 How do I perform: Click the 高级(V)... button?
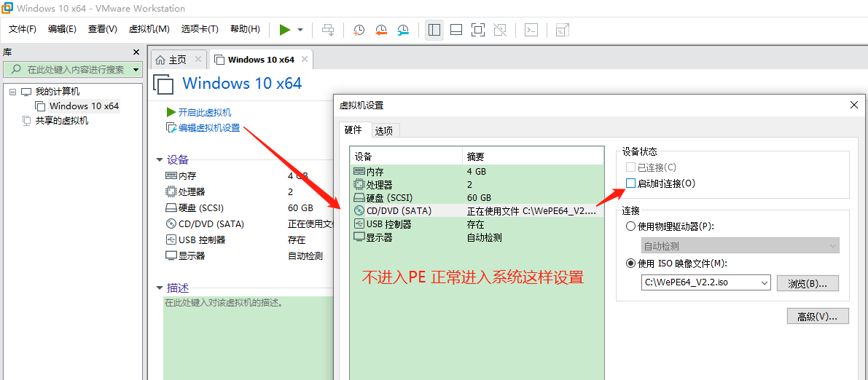coord(817,317)
